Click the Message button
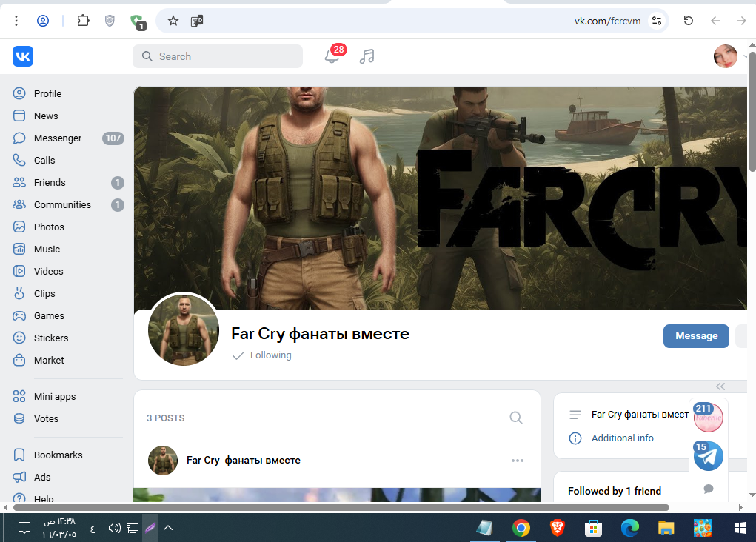 pyautogui.click(x=696, y=335)
